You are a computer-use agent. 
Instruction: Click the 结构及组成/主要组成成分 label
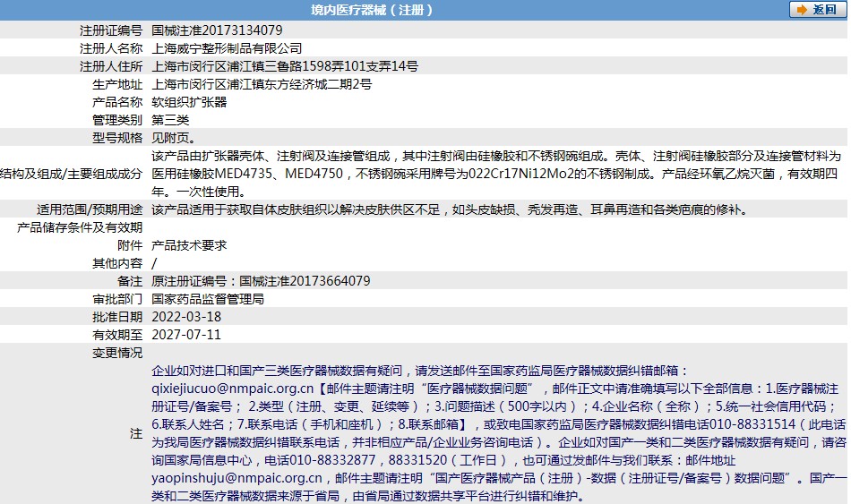71,174
